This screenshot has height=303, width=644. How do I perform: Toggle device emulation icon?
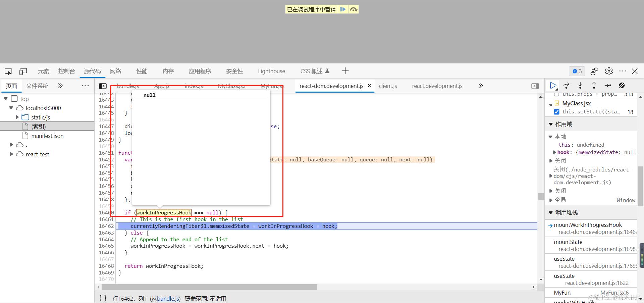[23, 71]
